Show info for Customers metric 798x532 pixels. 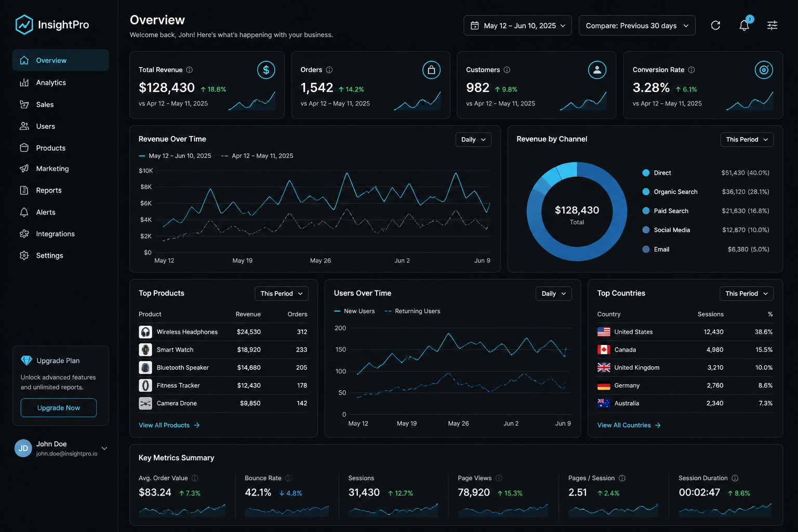[x=507, y=70]
